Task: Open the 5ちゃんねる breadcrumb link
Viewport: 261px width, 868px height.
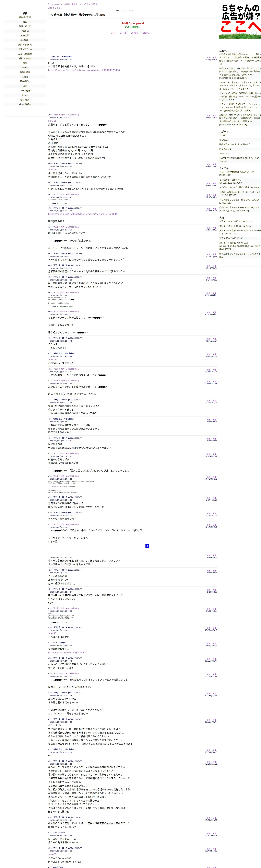Action: pyautogui.click(x=53, y=4)
